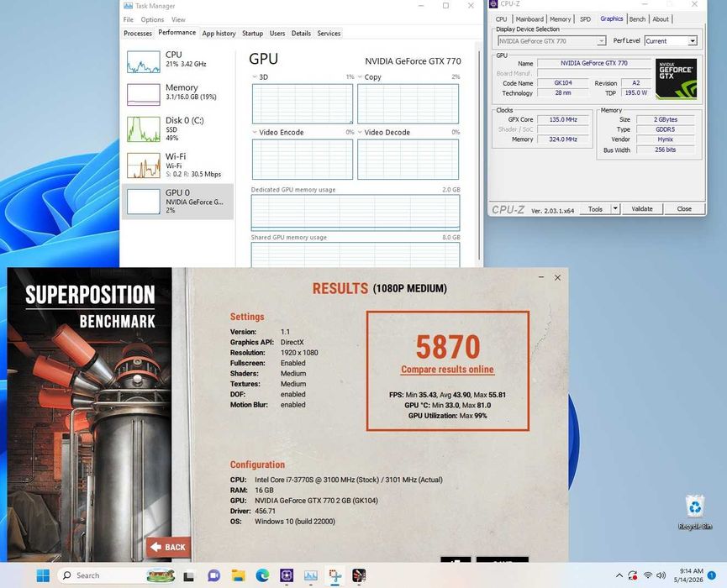Screen dimensions: 727x588
Task: Switch to Bench tab in CPU-Z
Action: pyautogui.click(x=637, y=19)
